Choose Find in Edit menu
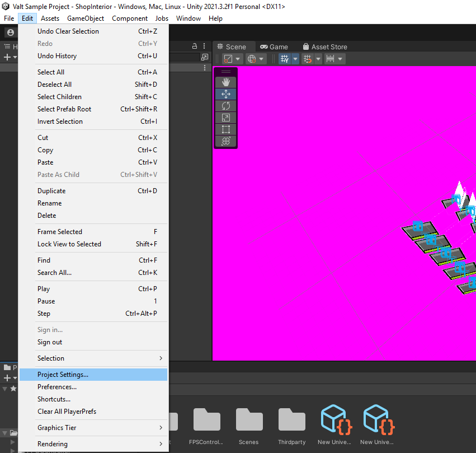 (93, 260)
